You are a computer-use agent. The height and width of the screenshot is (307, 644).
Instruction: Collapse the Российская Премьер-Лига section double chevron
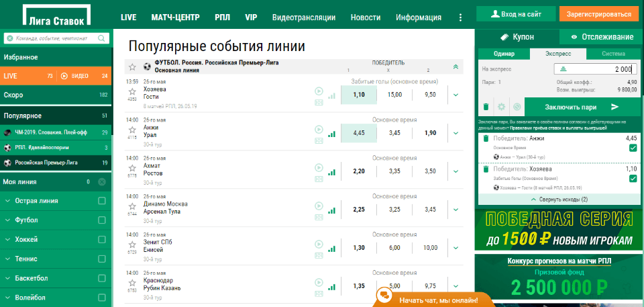[x=455, y=67]
